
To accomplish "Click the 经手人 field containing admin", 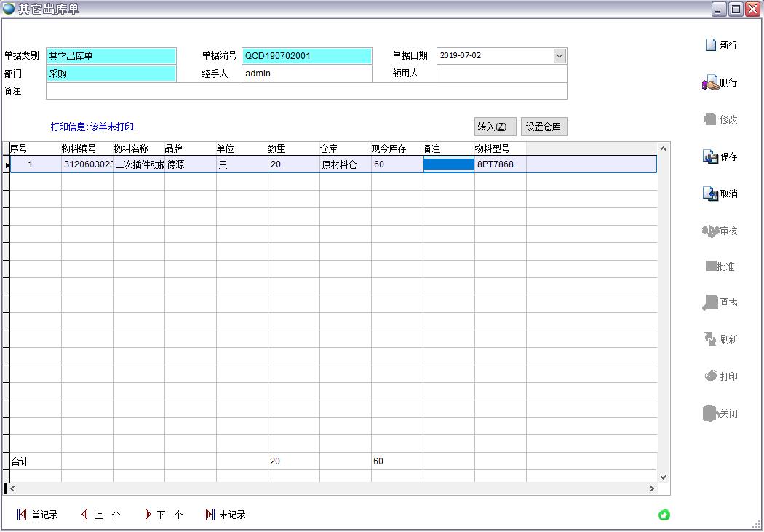I will coord(306,74).
